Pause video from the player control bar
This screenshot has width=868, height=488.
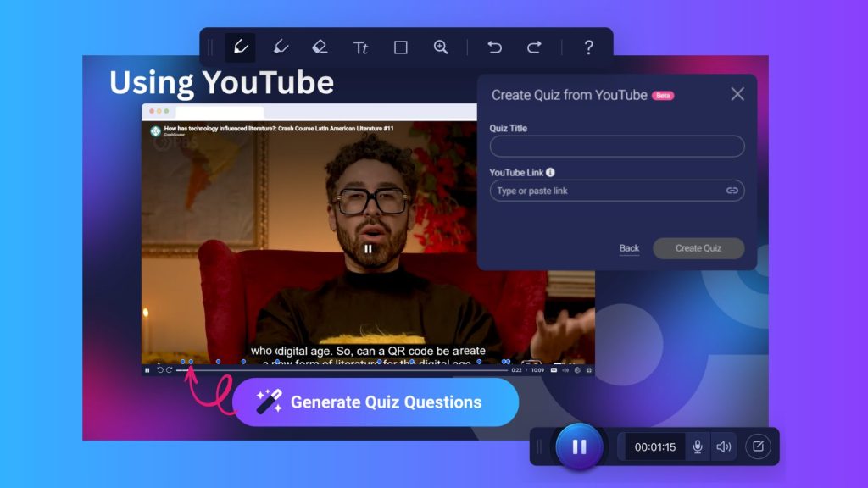click(x=147, y=370)
